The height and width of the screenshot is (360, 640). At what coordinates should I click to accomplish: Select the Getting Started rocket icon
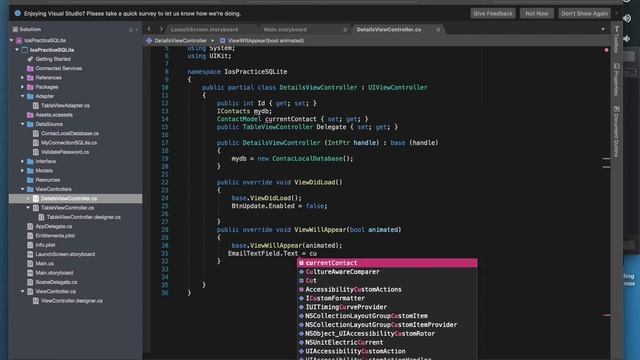(30, 59)
